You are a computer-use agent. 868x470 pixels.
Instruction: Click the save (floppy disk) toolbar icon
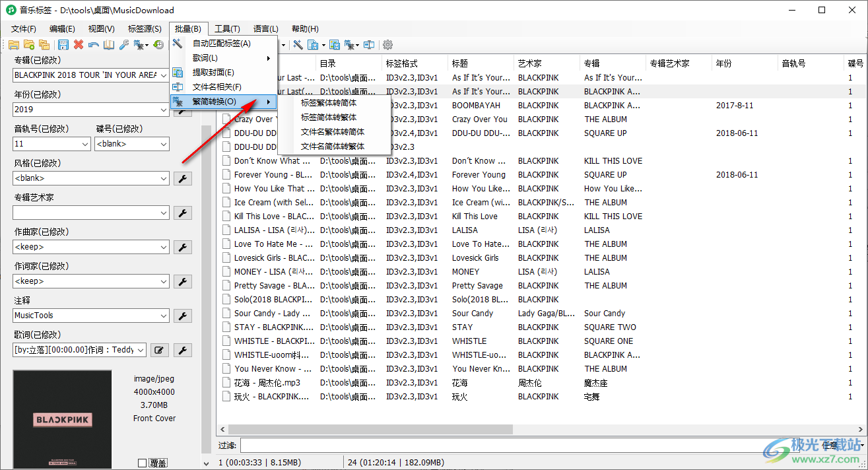click(x=63, y=45)
